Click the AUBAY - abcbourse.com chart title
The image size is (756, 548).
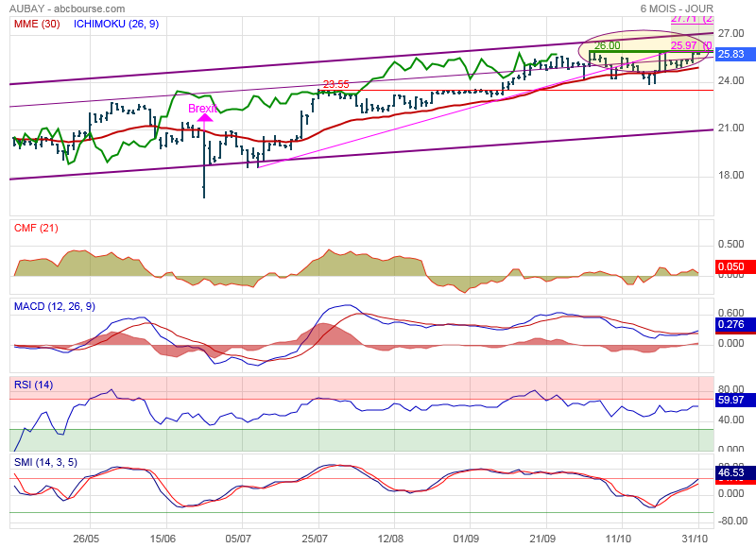click(67, 9)
